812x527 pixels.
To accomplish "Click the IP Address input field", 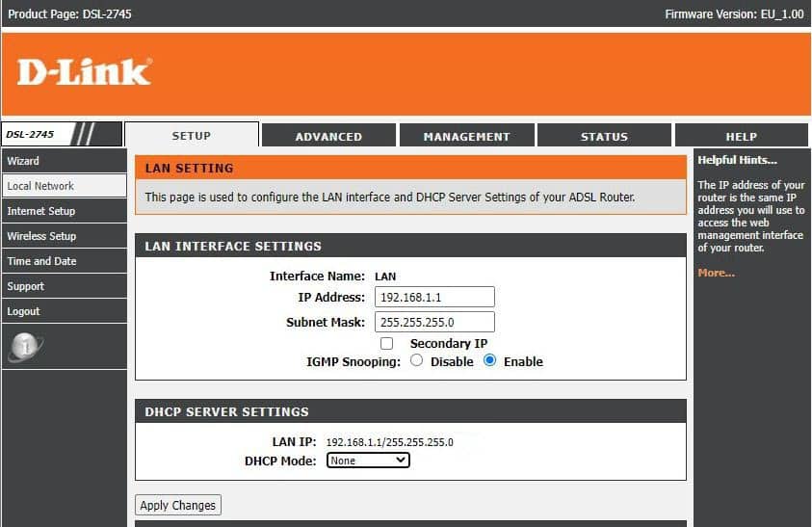I will [x=434, y=297].
